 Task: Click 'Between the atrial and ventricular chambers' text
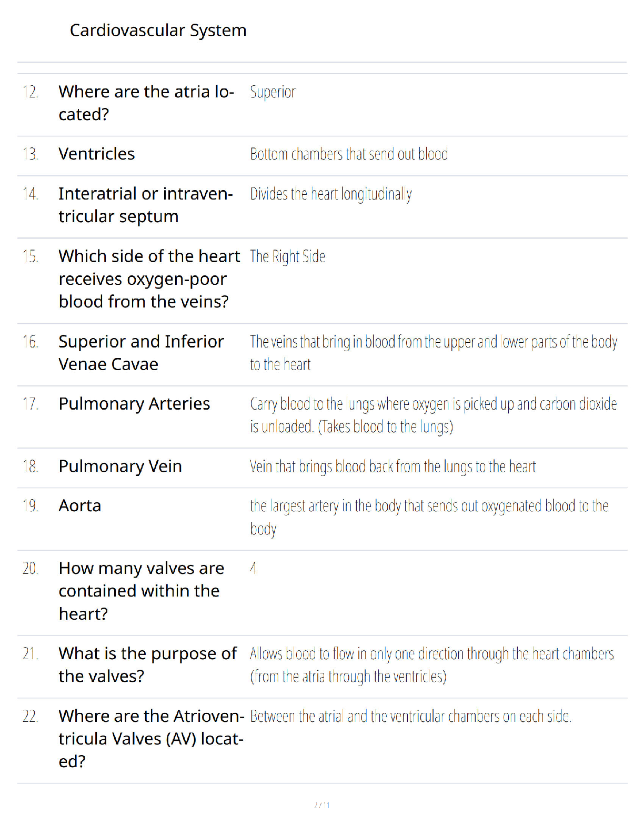(411, 717)
